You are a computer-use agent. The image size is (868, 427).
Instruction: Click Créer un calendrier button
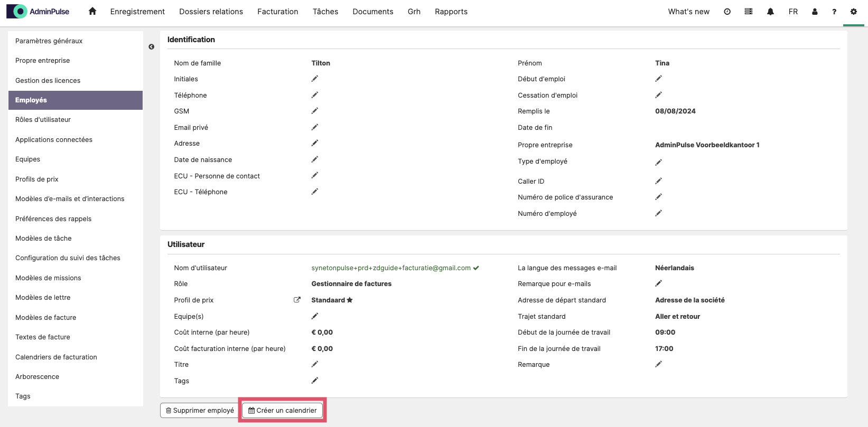pos(283,410)
